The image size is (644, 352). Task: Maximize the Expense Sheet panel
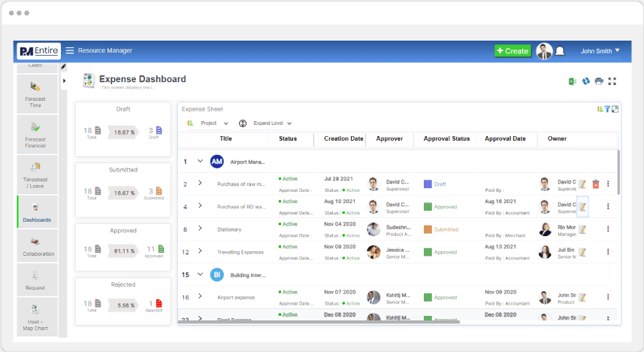(615, 109)
